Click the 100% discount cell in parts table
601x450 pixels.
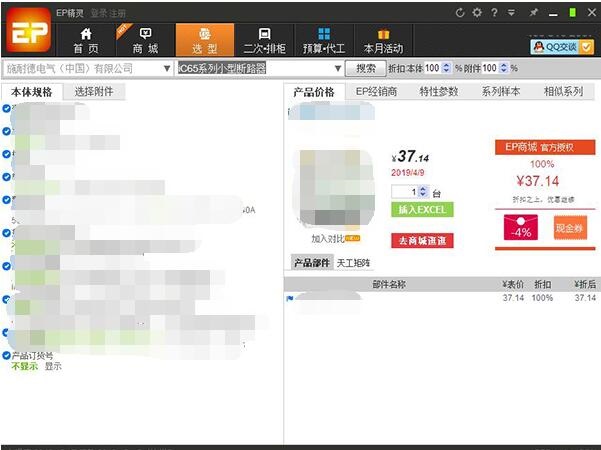542,298
